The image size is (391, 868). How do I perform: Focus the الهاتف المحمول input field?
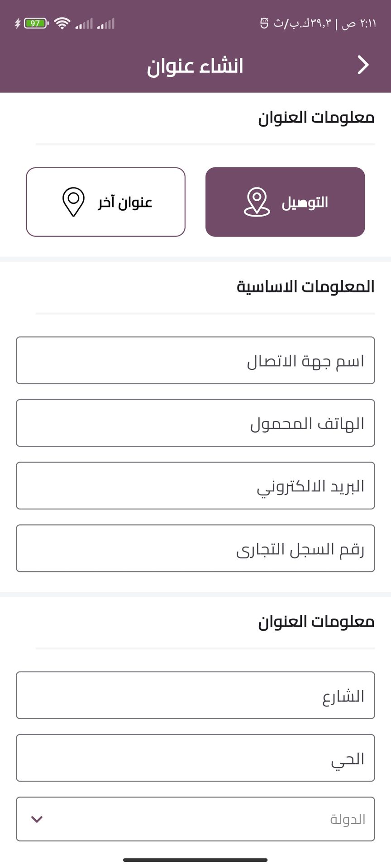coord(195,423)
